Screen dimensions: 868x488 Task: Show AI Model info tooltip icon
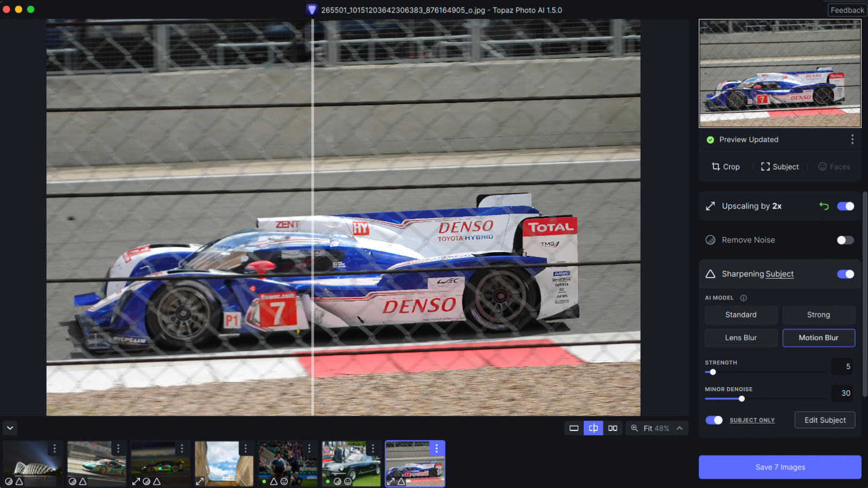tap(744, 298)
